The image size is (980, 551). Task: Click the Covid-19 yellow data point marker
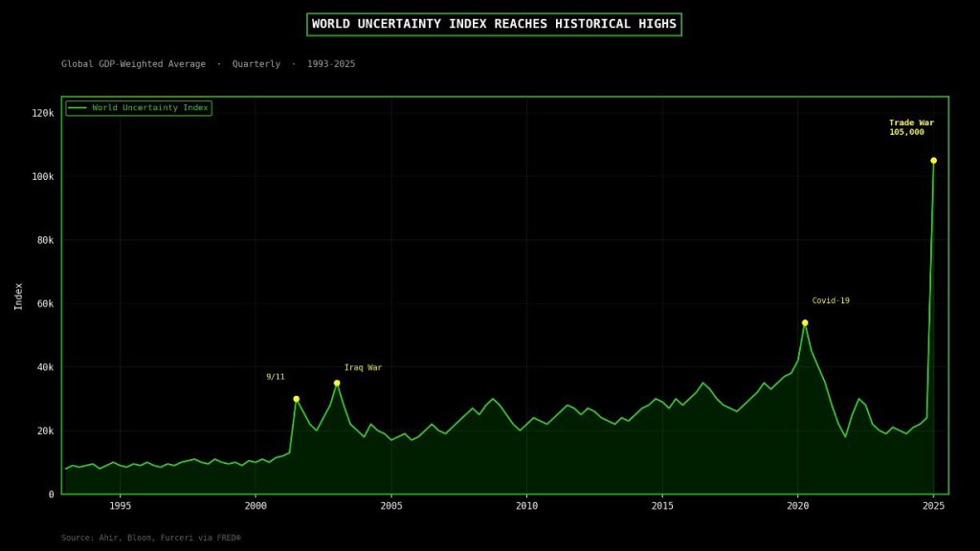[x=805, y=323]
